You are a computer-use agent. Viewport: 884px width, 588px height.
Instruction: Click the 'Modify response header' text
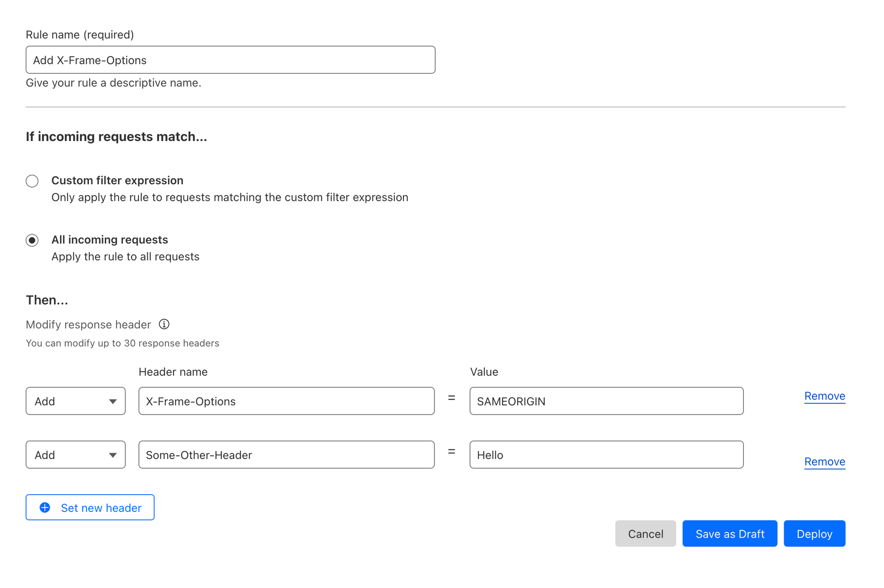click(88, 325)
